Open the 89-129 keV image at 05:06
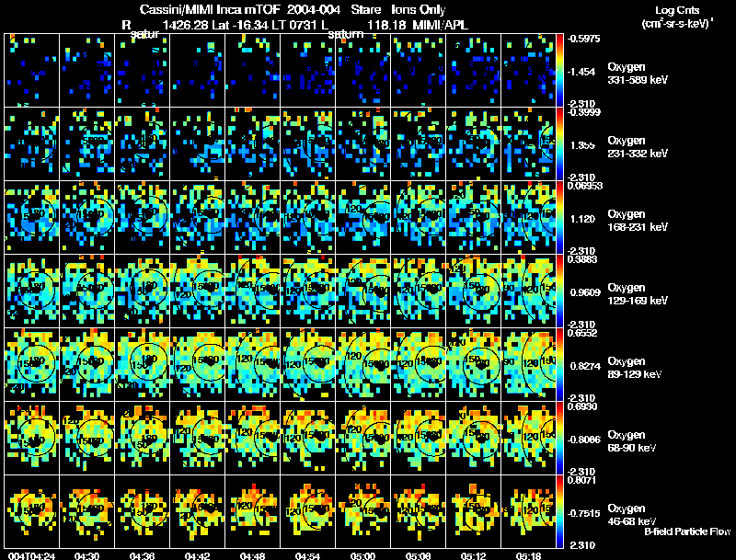 [419, 365]
